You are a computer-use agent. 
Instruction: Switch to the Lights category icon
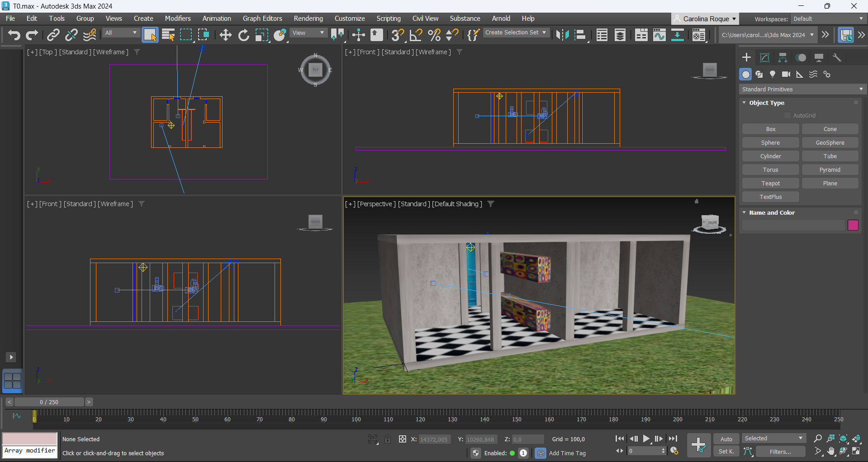773,74
